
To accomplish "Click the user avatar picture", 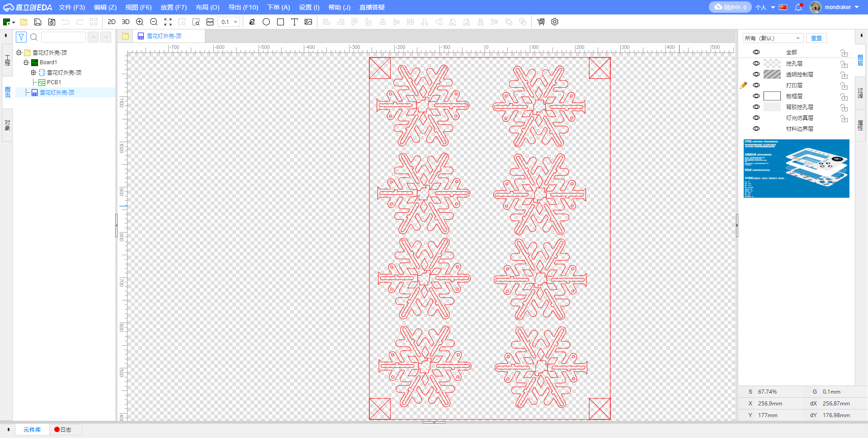I will click(816, 7).
